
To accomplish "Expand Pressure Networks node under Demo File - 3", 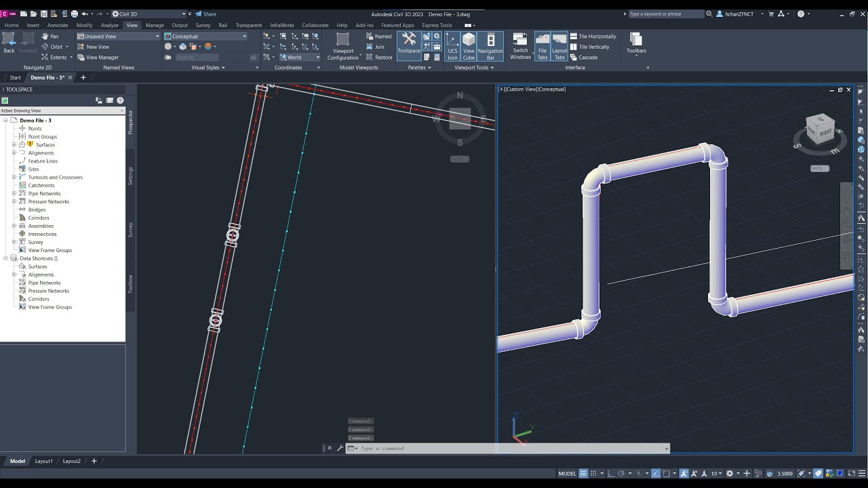I will [14, 202].
